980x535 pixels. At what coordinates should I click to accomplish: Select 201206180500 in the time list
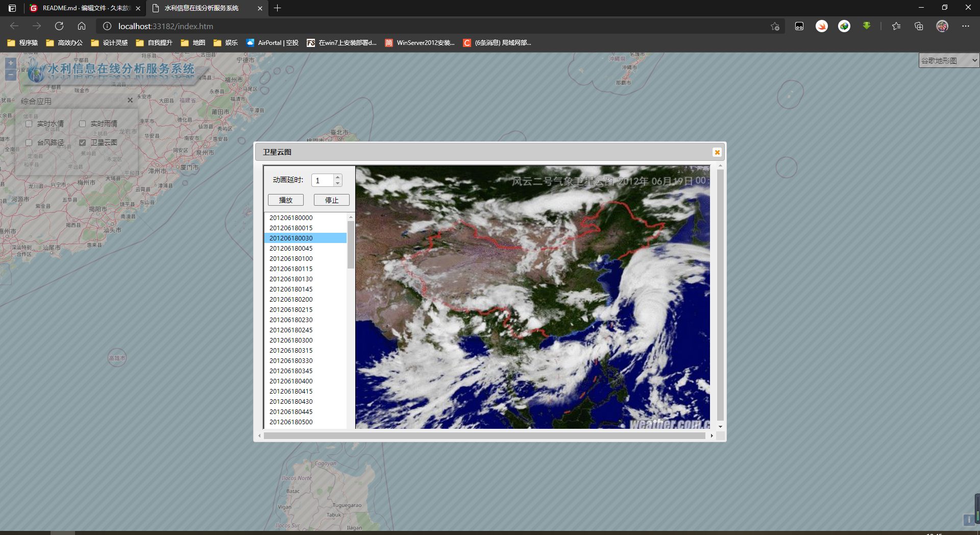pos(305,422)
